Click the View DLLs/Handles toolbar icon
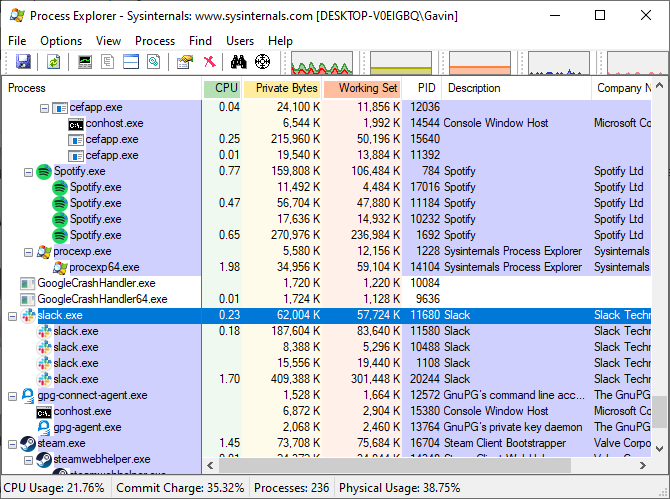The image size is (670, 499). coord(154,62)
